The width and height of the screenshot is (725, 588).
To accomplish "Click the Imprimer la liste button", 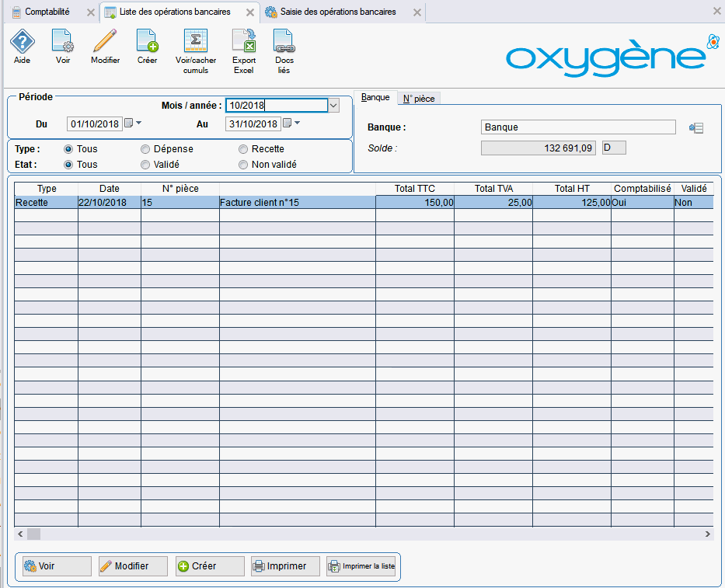I will [361, 566].
